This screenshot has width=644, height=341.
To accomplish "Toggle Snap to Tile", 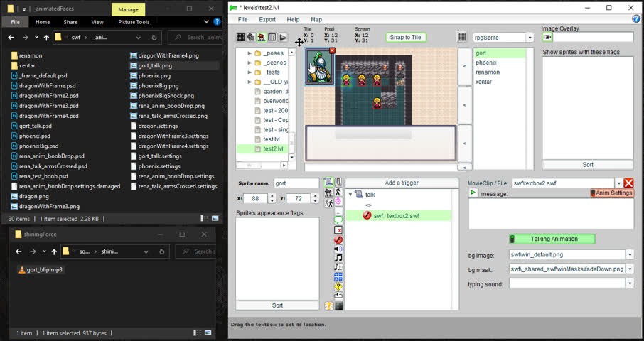I will (x=406, y=37).
